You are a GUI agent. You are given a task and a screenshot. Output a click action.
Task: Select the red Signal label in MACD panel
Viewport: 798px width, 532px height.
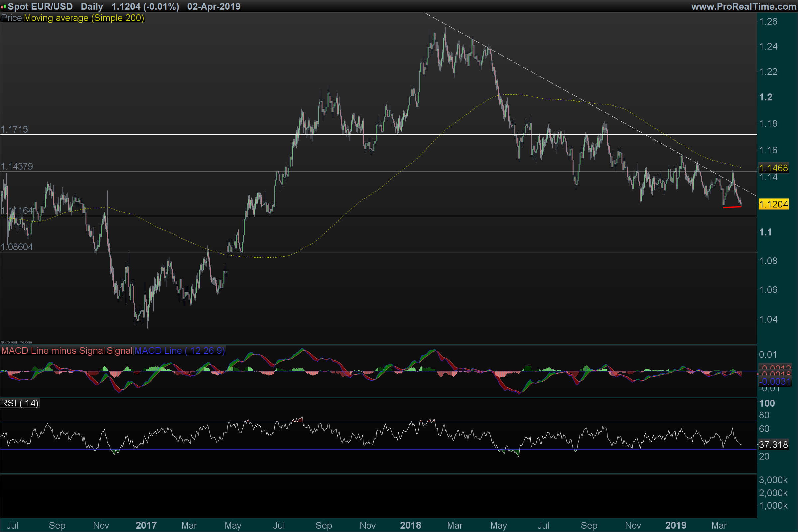coord(119,350)
